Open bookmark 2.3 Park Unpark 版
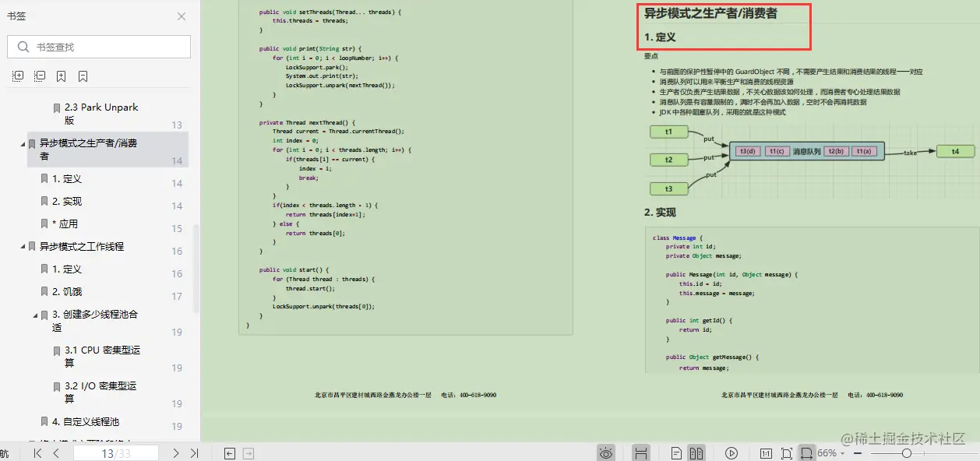Screen dimensions: 980x461 (101, 114)
